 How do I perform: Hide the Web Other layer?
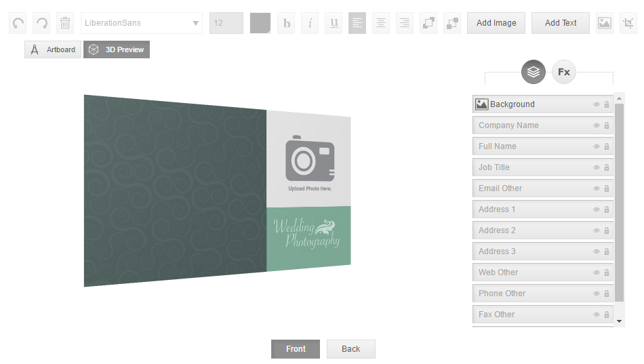[x=597, y=272]
